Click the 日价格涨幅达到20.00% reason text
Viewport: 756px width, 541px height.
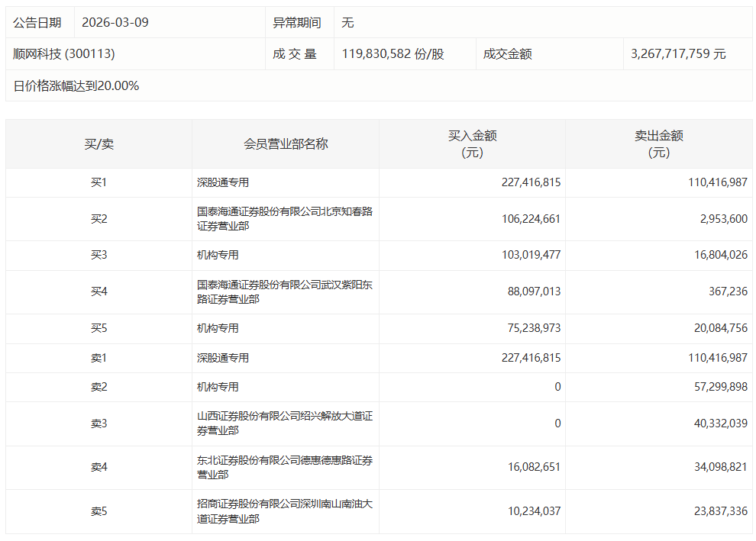pyautogui.click(x=76, y=86)
